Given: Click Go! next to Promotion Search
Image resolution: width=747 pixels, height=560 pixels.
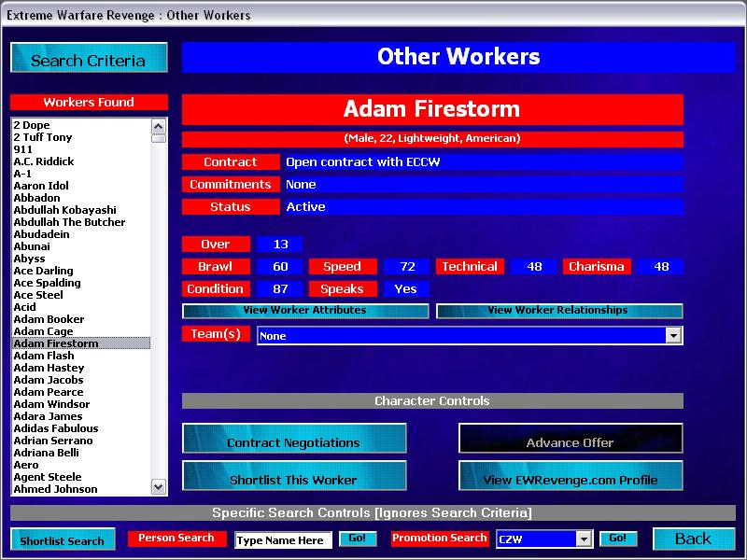Looking at the screenshot, I should [618, 539].
